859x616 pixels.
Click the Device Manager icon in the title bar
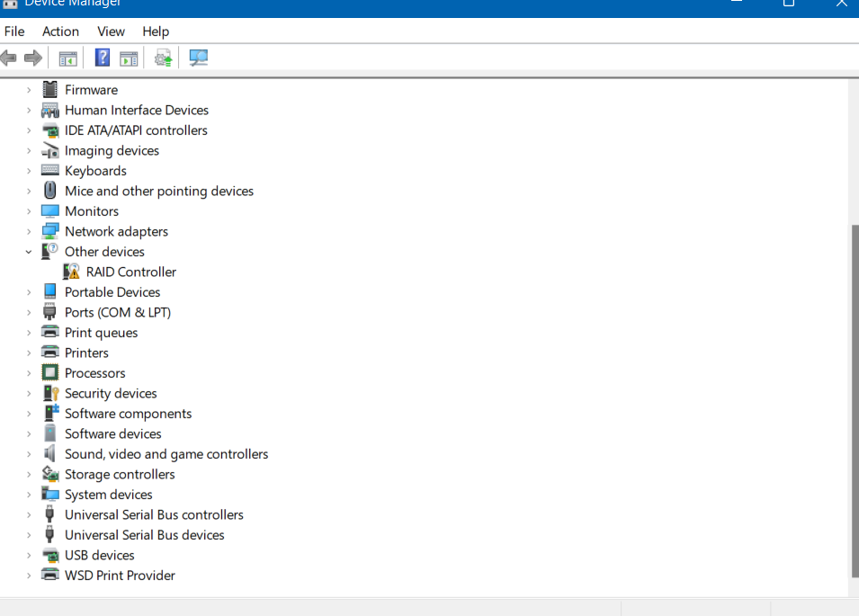[x=9, y=4]
